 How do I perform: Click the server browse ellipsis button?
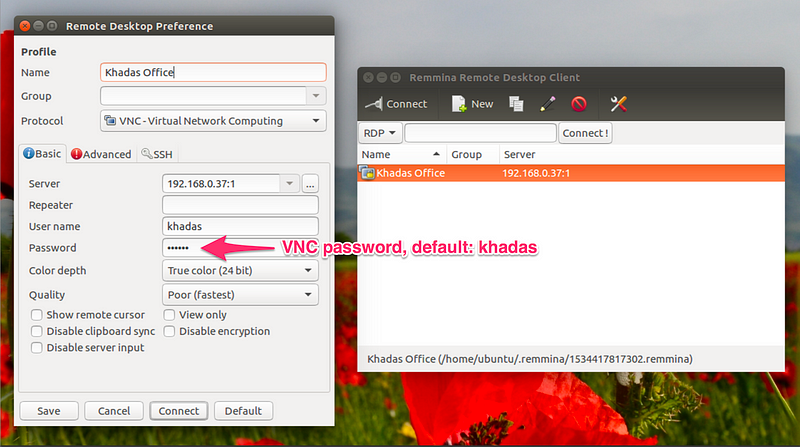pyautogui.click(x=310, y=184)
